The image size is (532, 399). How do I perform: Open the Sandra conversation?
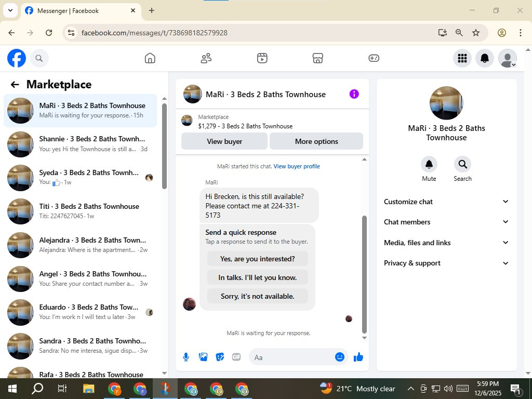click(x=81, y=345)
